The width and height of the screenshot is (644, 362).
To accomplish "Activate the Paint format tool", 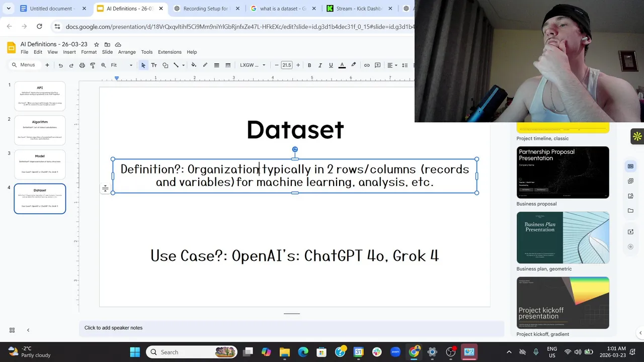I will pyautogui.click(x=93, y=65).
